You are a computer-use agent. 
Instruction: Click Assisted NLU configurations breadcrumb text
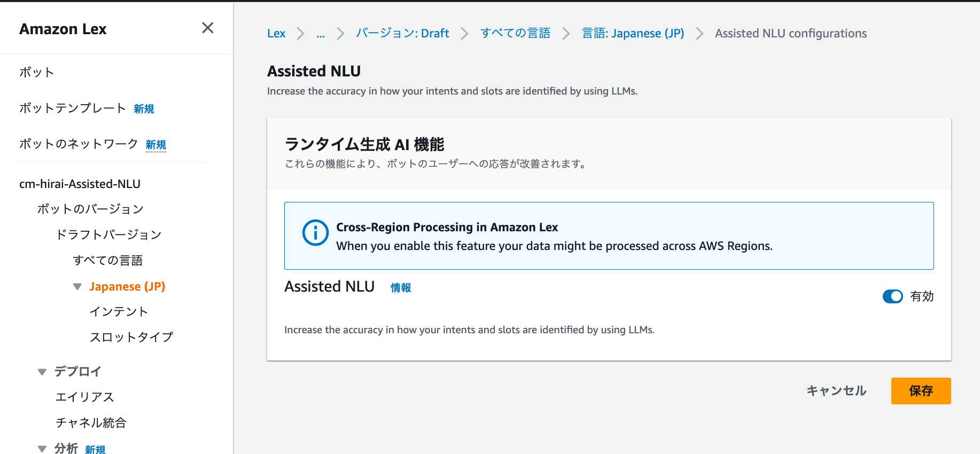pyautogui.click(x=791, y=33)
